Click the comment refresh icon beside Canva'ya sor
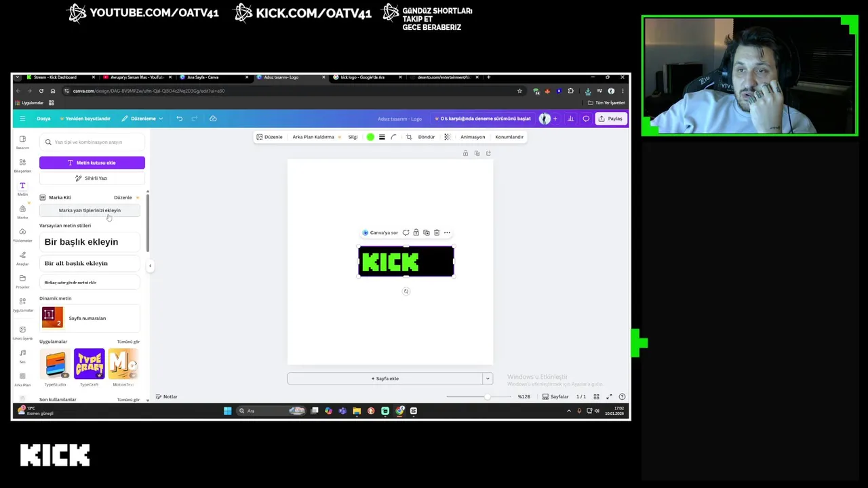The image size is (868, 488). tap(406, 232)
